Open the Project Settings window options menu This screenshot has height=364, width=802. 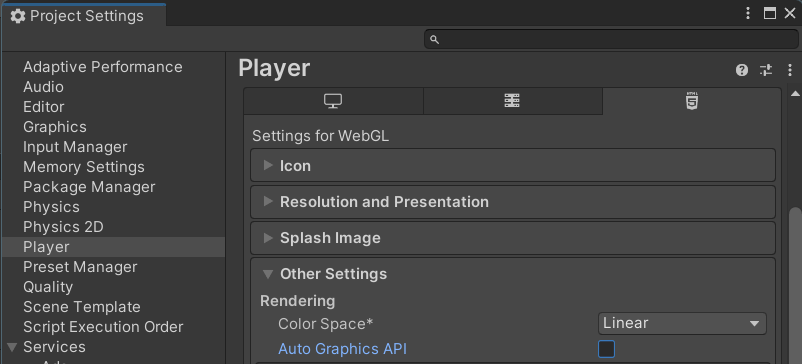(x=748, y=13)
